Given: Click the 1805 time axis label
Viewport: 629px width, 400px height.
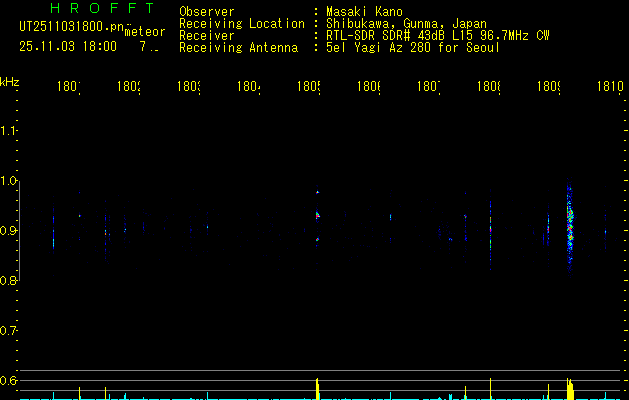Looking at the screenshot, I should 309,87.
